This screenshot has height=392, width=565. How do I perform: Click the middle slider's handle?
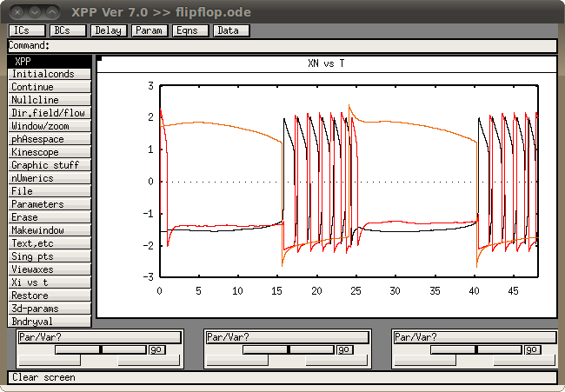289,349
